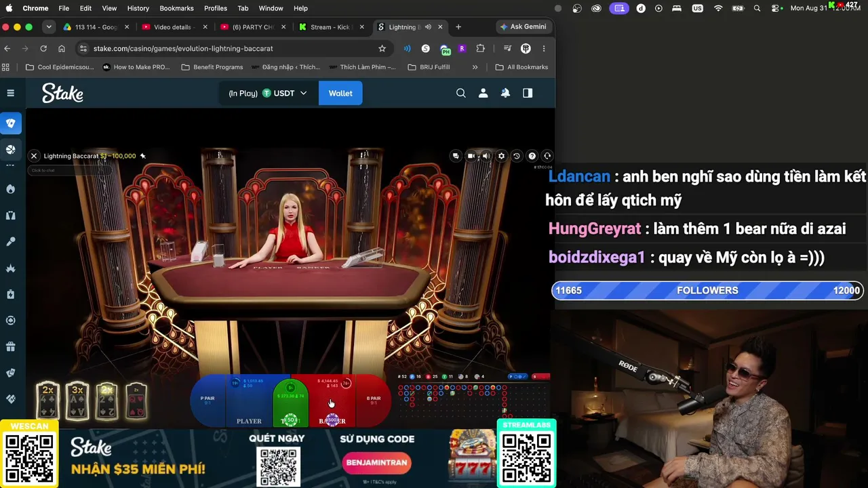The height and width of the screenshot is (488, 868).
Task: Open the Stake sidebar hamburger menu
Action: point(11,93)
